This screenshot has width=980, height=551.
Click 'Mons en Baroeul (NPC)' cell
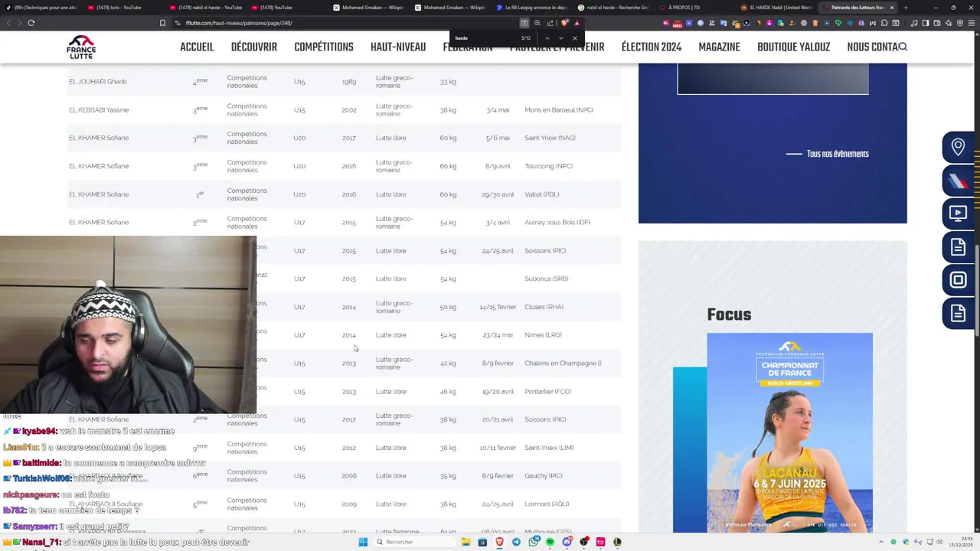pyautogui.click(x=559, y=109)
